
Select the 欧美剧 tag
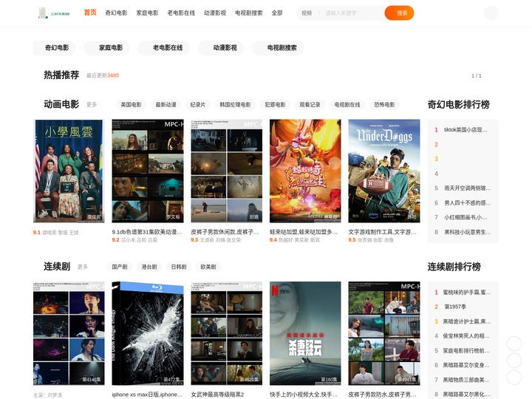point(208,267)
